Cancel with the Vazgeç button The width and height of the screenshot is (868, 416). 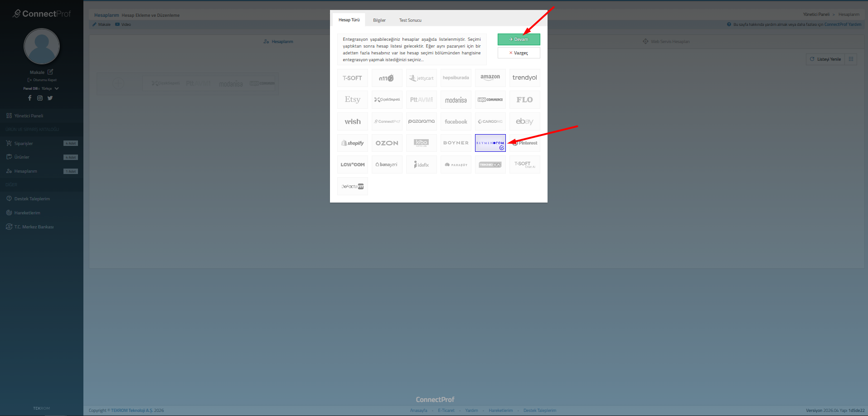[x=519, y=53]
